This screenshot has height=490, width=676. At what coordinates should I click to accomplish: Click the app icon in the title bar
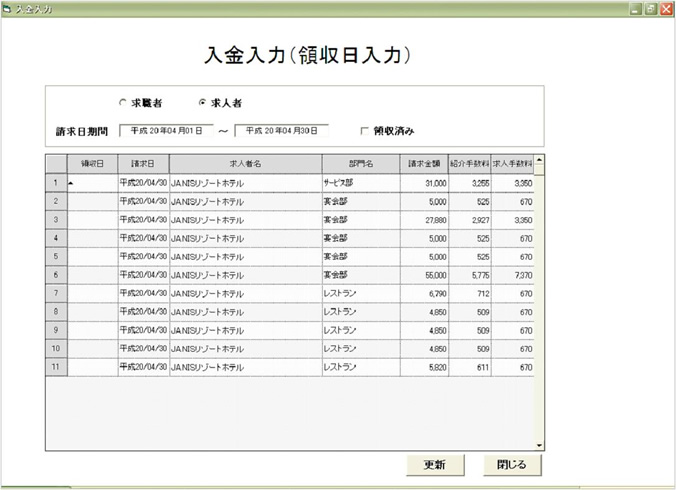(x=8, y=8)
